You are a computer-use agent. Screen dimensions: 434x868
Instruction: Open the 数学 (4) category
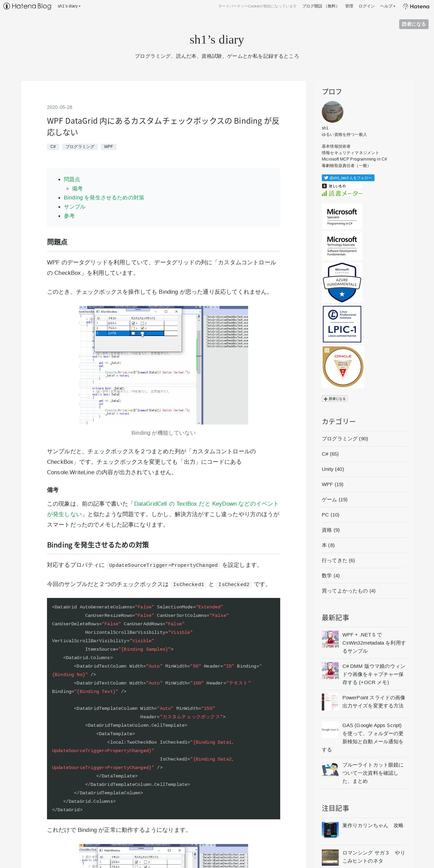pyautogui.click(x=331, y=576)
